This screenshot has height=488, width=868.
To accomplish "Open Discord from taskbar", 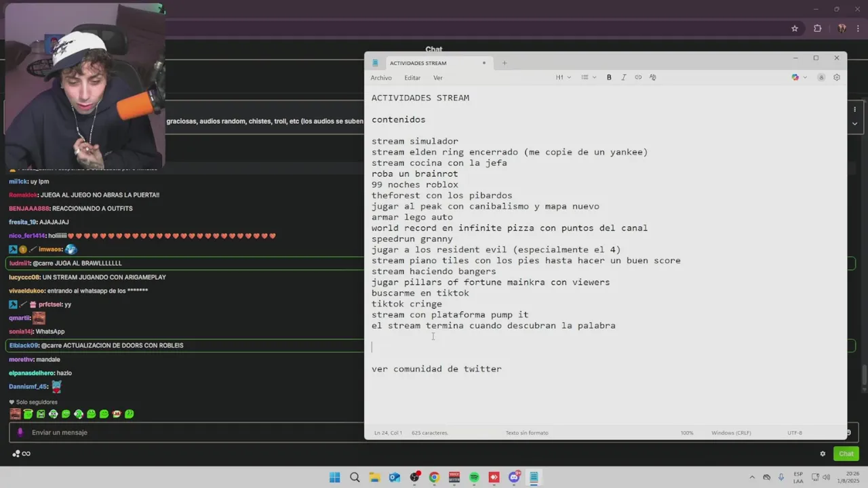I will point(514,477).
